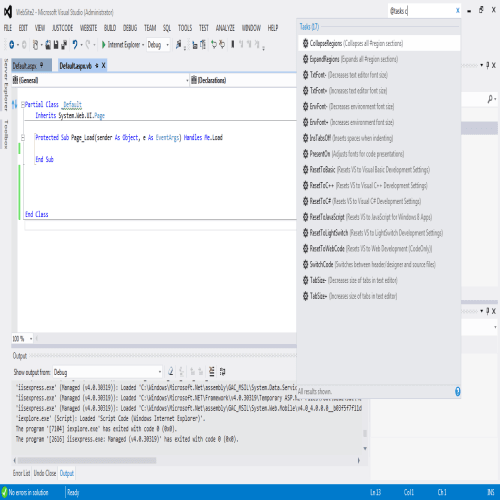Open the (Declarations) method dropdown

point(243,80)
